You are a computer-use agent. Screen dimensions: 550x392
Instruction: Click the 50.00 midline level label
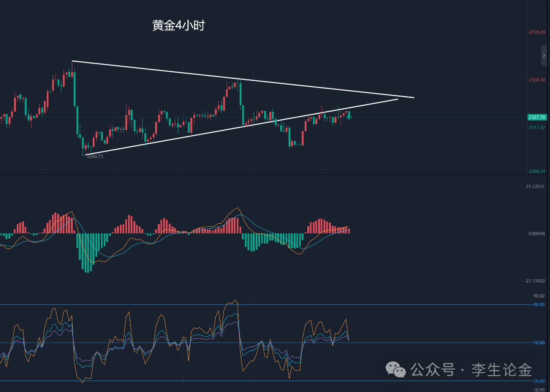[539, 343]
